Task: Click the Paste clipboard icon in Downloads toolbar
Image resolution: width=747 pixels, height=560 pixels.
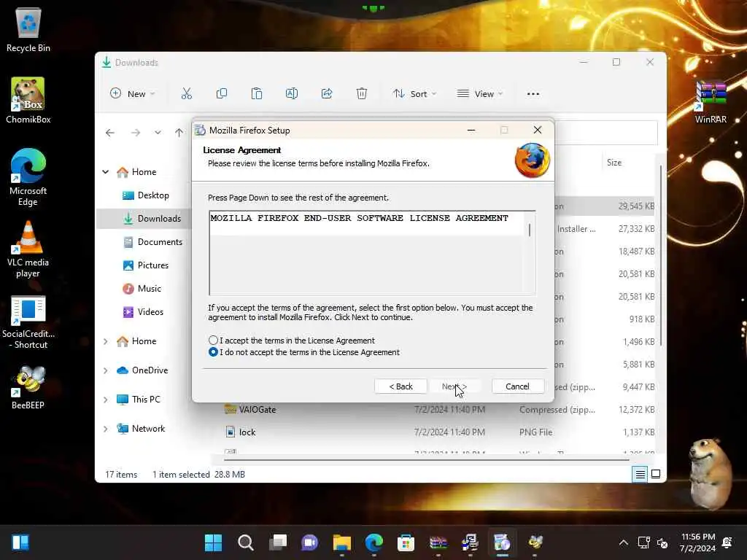Action: [257, 94]
